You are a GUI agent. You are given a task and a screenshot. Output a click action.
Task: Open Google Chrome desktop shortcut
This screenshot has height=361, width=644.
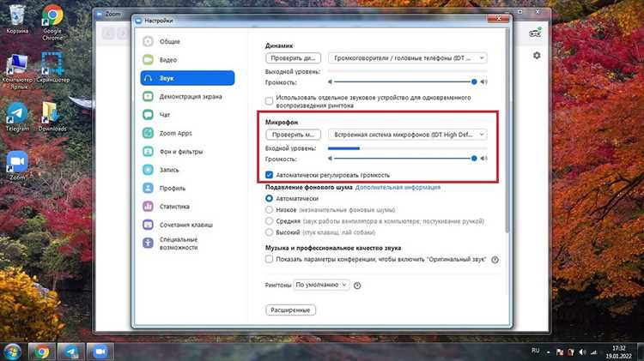pos(52,22)
